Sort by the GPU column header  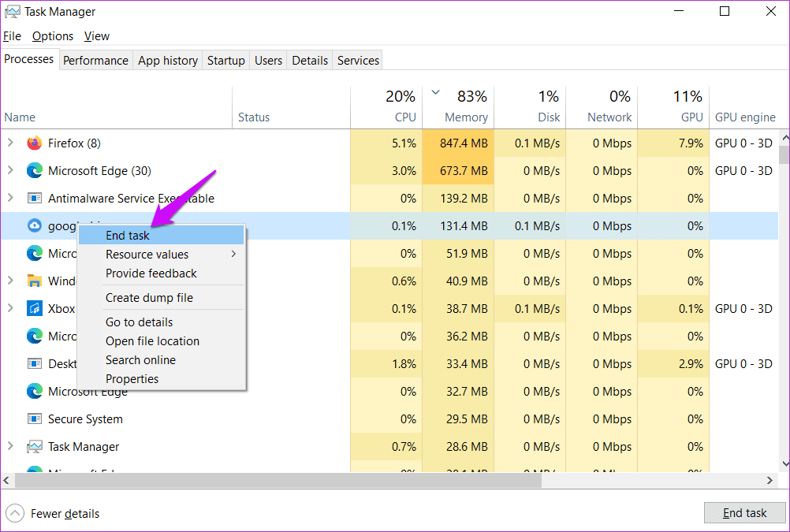pyautogui.click(x=673, y=107)
